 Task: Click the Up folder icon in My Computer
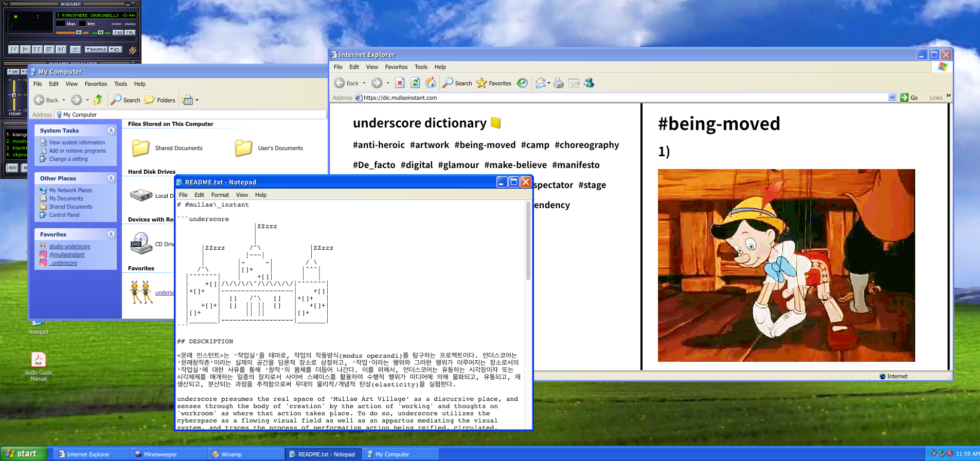98,100
